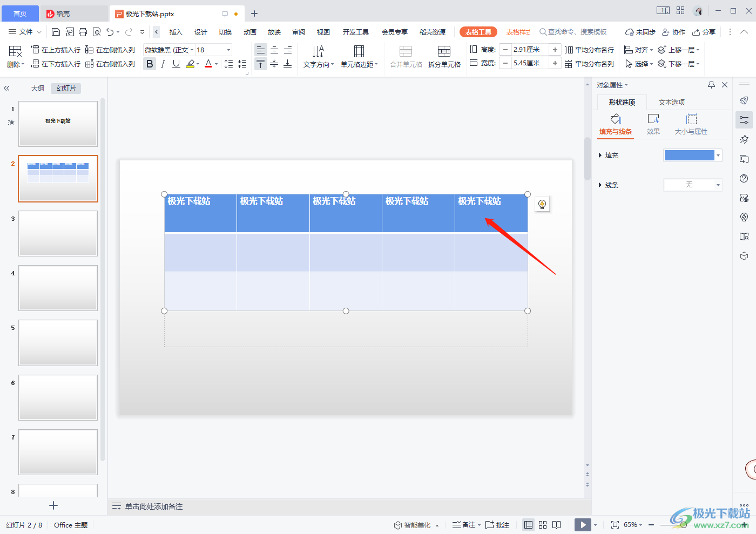Click the lightbulb smart suggestion icon
756x534 pixels.
[542, 204]
